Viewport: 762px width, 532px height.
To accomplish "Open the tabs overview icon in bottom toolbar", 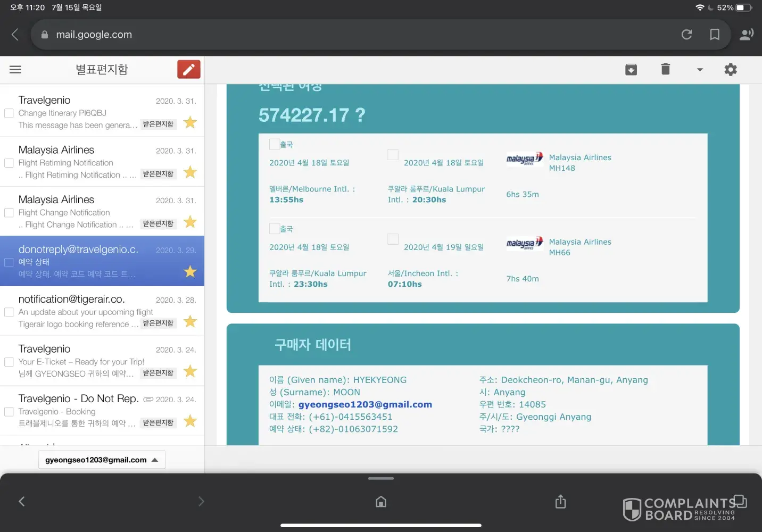I will coord(740,501).
